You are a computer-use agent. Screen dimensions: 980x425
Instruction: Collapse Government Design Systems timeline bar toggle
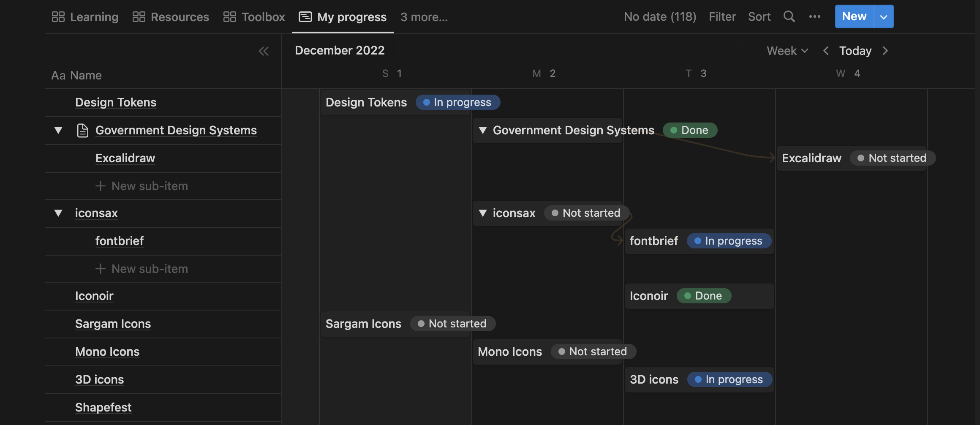483,130
